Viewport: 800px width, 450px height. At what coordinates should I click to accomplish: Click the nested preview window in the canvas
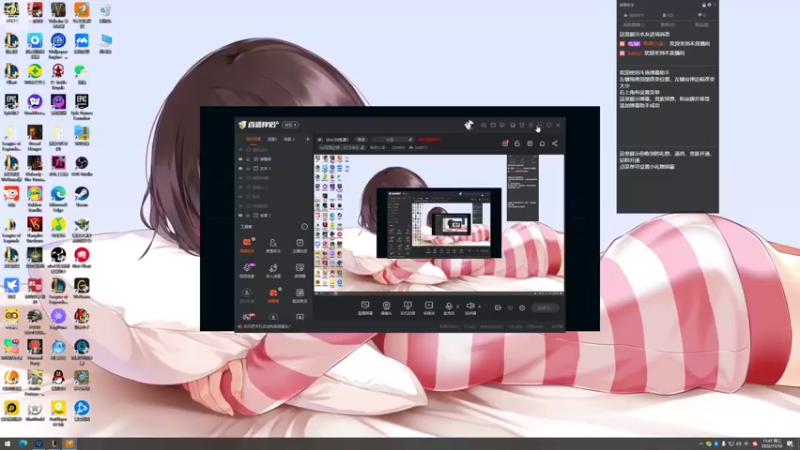439,222
